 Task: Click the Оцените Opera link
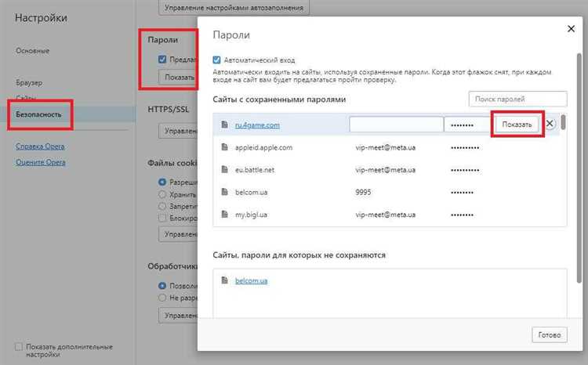point(41,162)
